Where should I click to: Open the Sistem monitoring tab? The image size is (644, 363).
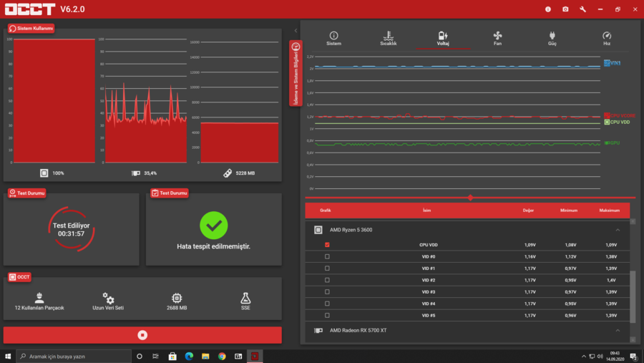[x=333, y=38]
